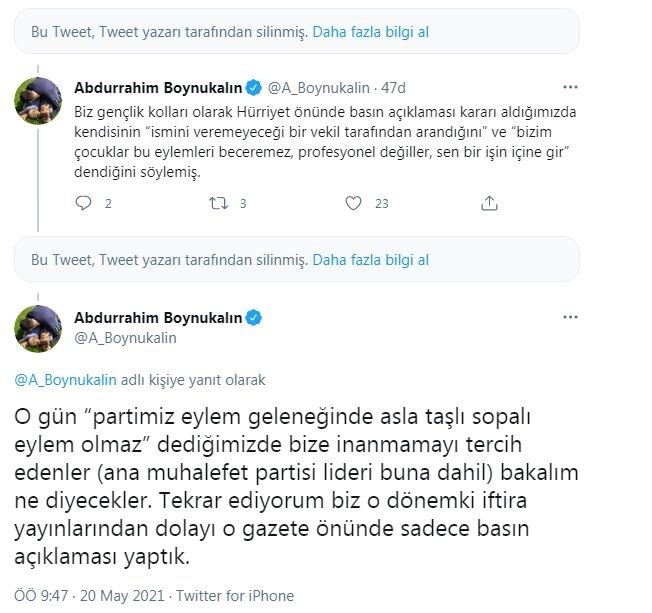Image resolution: width=652 pixels, height=613 pixels.
Task: Follow the @A_Boynukalin mention in 'adlı kişiye yanıt olarak'
Action: click(x=65, y=380)
